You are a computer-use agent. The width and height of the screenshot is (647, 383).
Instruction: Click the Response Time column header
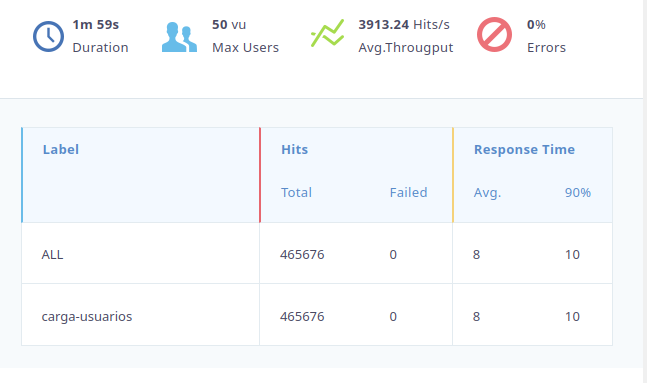click(524, 149)
